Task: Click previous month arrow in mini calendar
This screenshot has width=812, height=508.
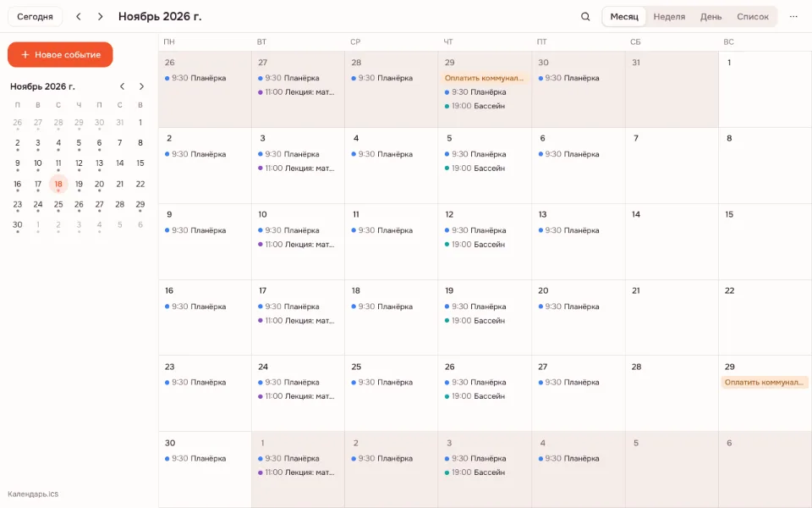Action: pos(122,86)
